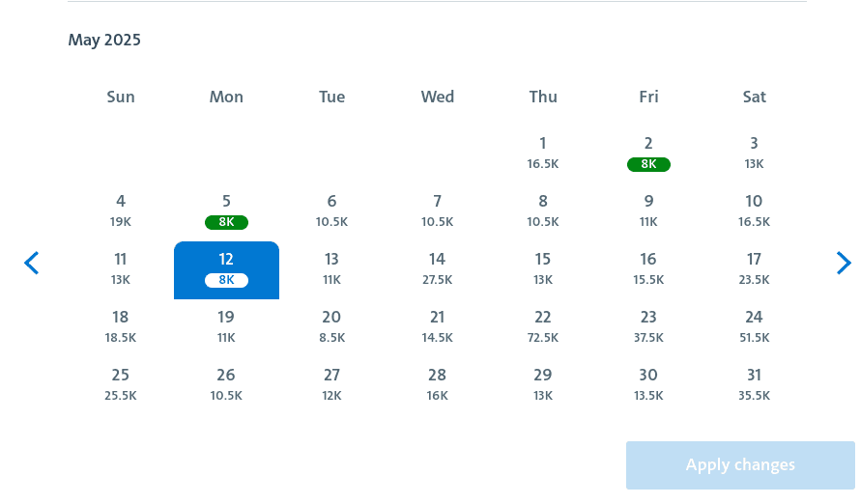Select May 16 priced 15.5K

[x=648, y=269]
